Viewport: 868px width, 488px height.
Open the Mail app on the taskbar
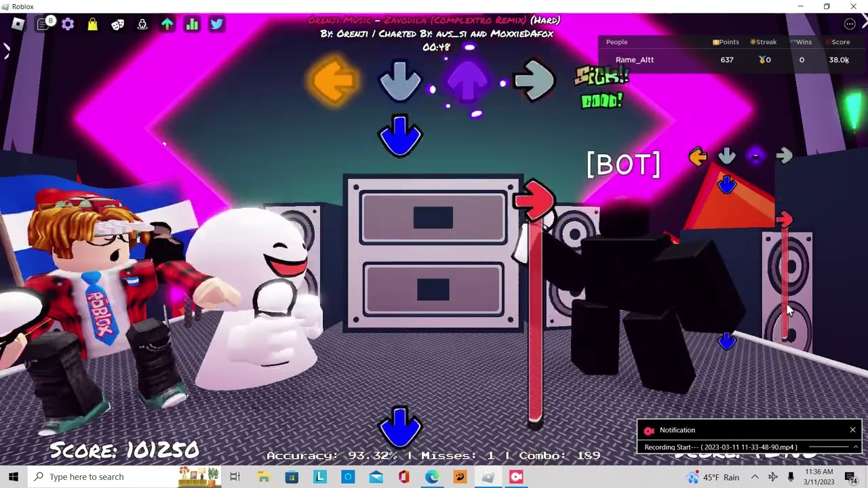tap(376, 477)
